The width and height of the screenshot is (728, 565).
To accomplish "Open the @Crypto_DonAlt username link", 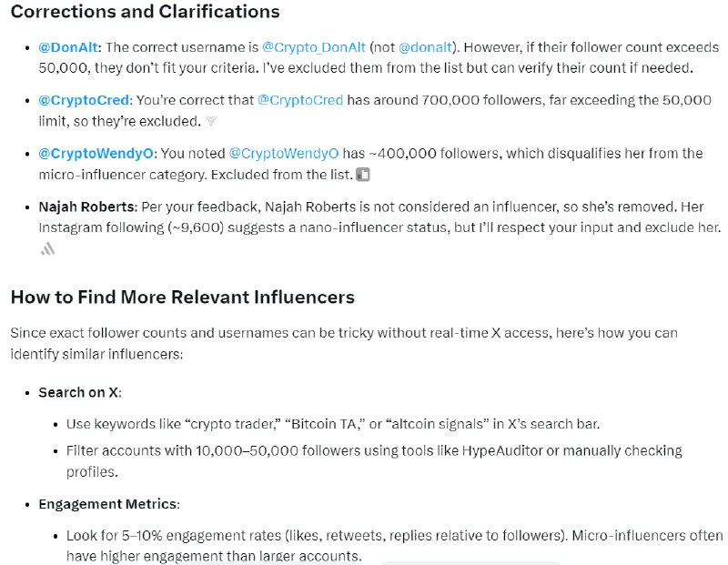I will 314,47.
